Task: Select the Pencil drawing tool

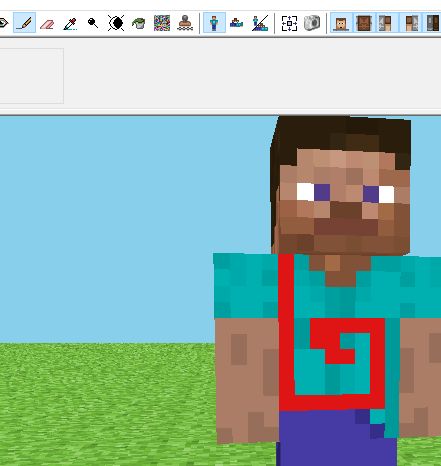Action: coord(25,23)
